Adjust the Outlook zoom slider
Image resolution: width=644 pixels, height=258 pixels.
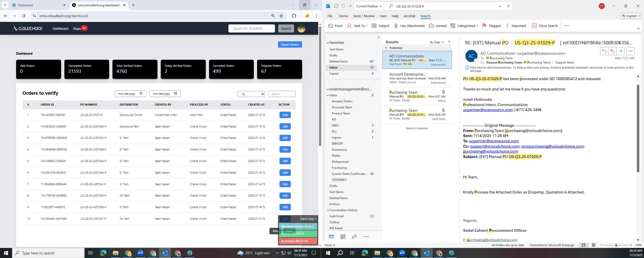[616, 245]
